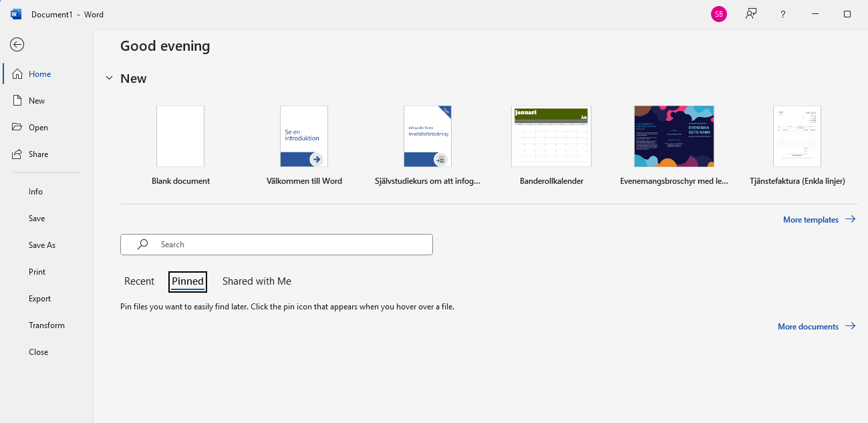Viewport: 868px width, 423px height.
Task: Click the back arrow to return to document
Action: tap(17, 44)
